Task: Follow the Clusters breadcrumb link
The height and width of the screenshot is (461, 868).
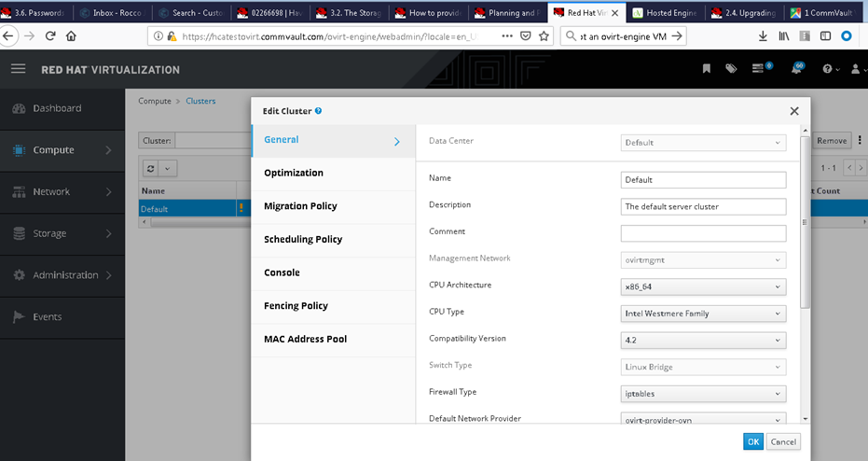Action: [200, 101]
